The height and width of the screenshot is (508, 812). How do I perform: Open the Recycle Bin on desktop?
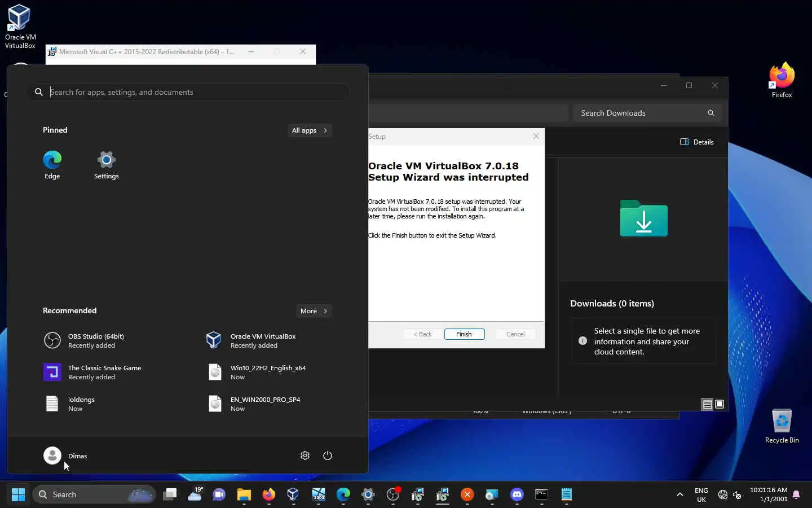coord(782,426)
